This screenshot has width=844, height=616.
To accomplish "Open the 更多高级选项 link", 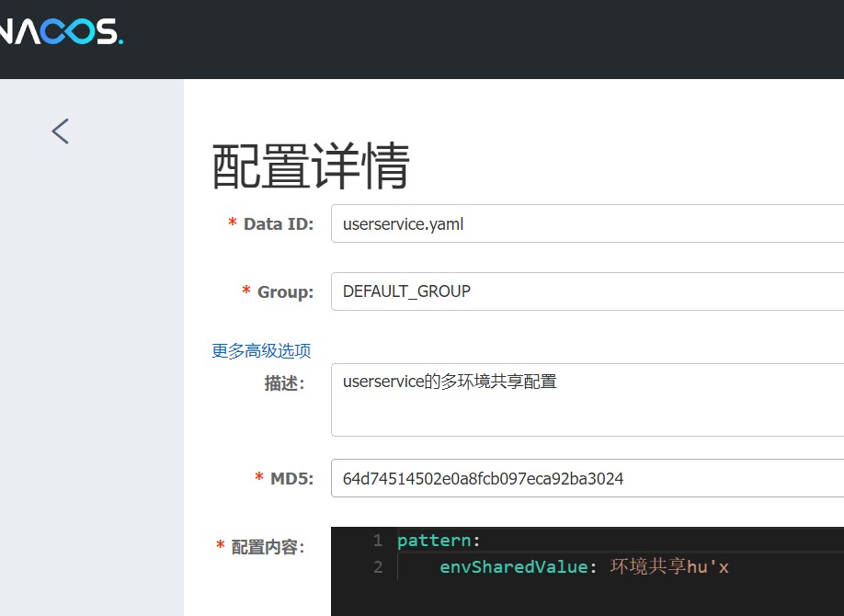I will click(261, 351).
